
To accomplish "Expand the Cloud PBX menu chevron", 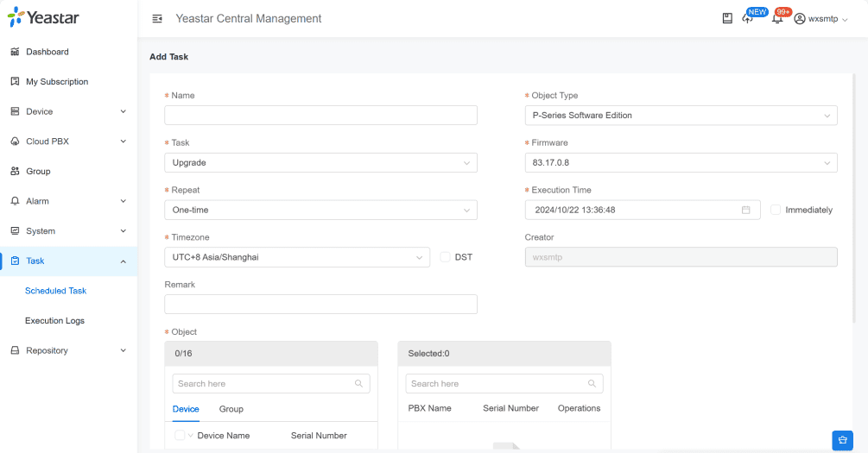I will [123, 142].
